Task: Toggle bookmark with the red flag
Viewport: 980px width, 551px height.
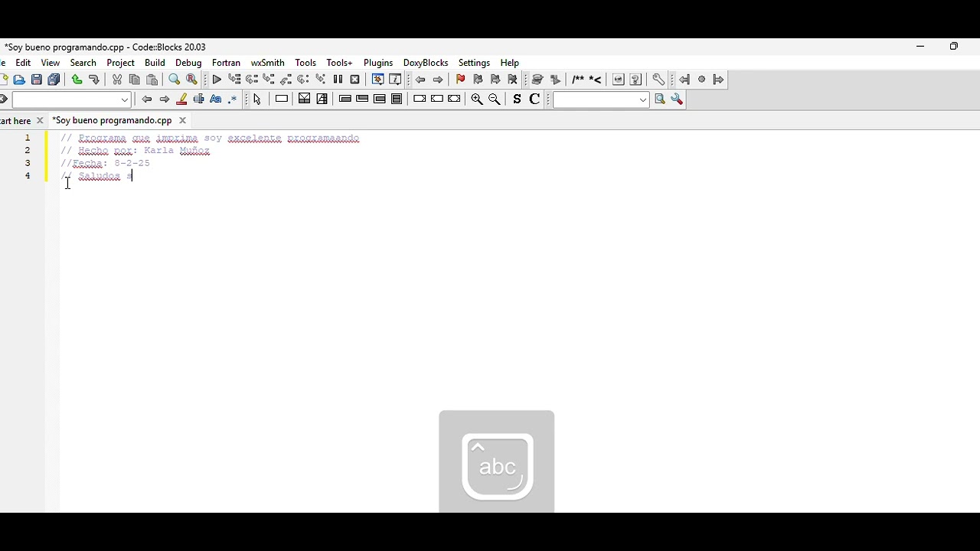Action: 460,80
